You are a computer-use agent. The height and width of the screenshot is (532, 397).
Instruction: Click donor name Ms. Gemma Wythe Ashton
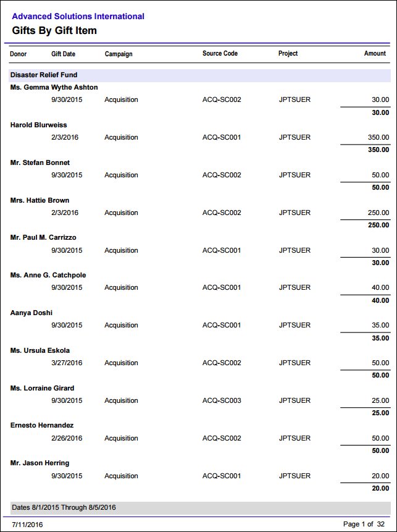54,87
